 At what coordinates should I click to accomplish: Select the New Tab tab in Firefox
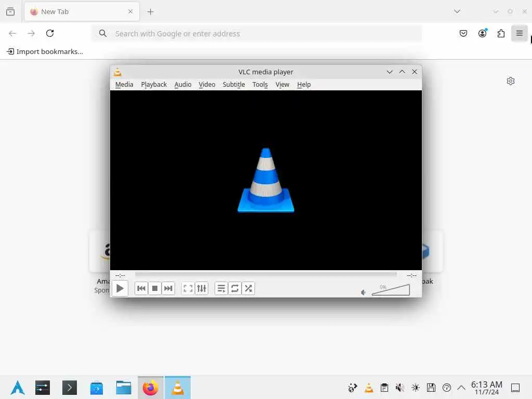point(82,12)
